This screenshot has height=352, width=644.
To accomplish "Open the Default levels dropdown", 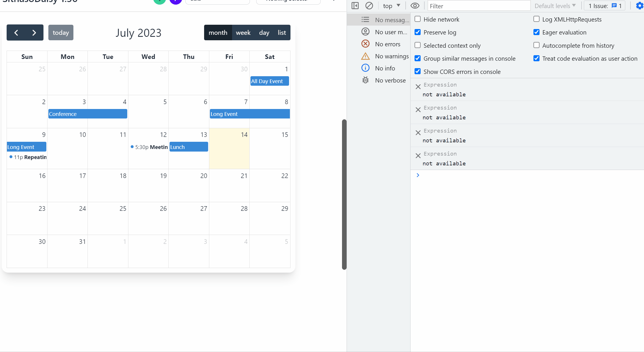I will 555,5.
